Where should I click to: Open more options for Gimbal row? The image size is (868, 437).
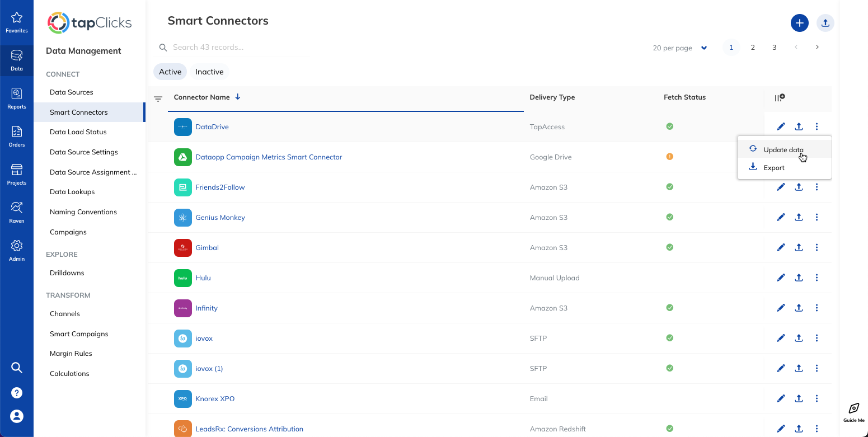[x=817, y=248]
